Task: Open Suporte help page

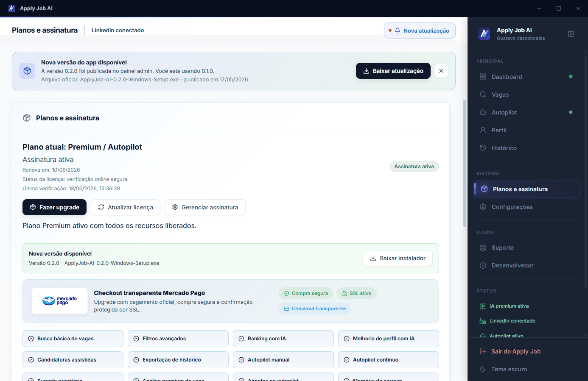Action: [x=527, y=248]
